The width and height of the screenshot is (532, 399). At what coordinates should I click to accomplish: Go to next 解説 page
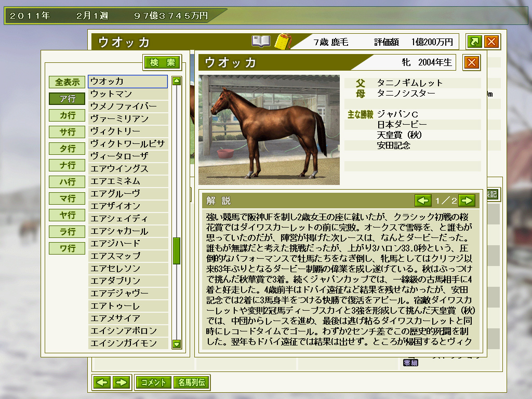point(467,201)
